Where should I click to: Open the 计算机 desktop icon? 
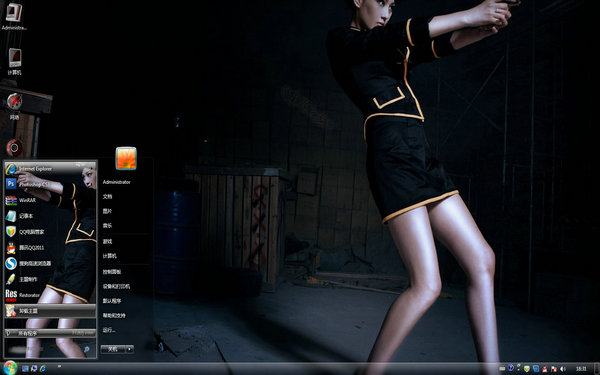pos(15,61)
